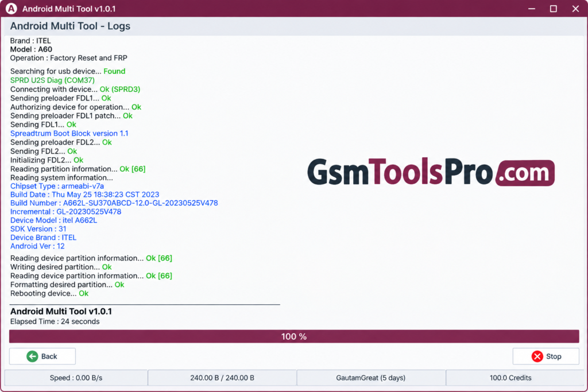Click 'Sending preloader FDL1 patch' line
588x392 pixels.
click(x=71, y=116)
